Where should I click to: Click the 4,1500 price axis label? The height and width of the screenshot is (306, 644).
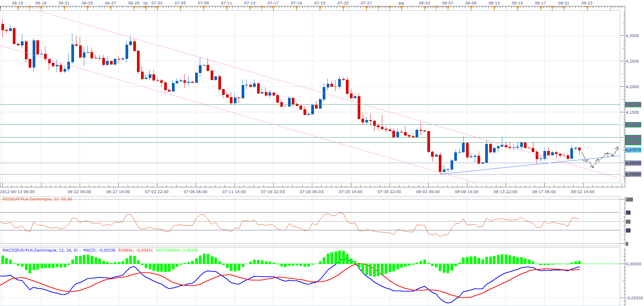pos(632,112)
